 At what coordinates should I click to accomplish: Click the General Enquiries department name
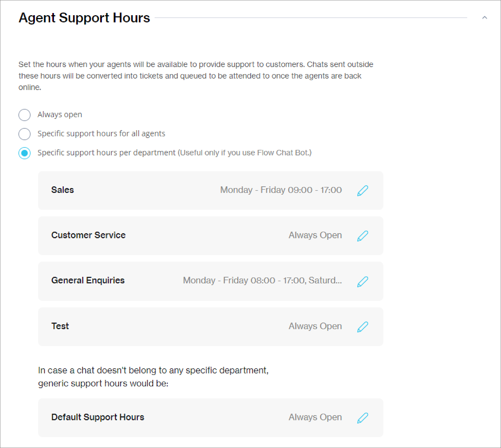coord(88,280)
